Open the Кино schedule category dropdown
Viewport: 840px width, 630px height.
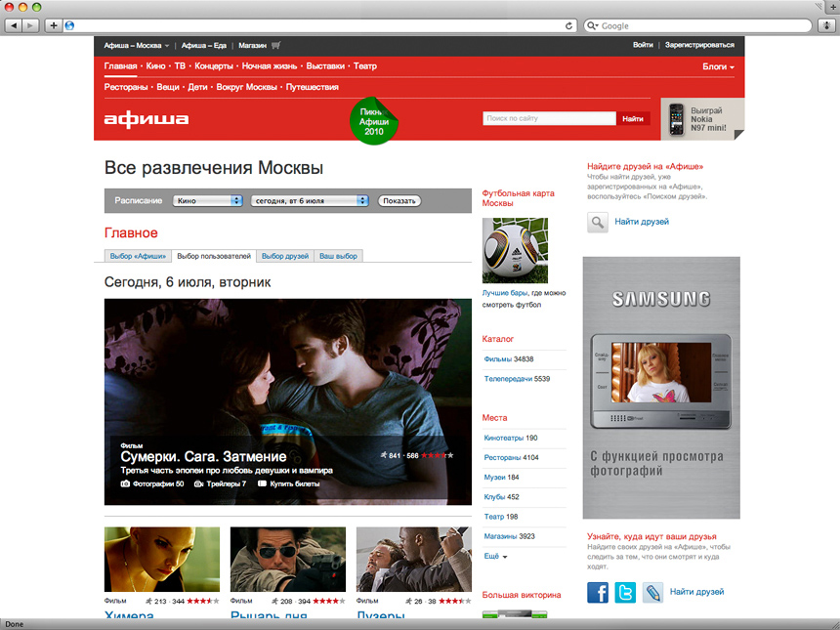[x=207, y=200]
